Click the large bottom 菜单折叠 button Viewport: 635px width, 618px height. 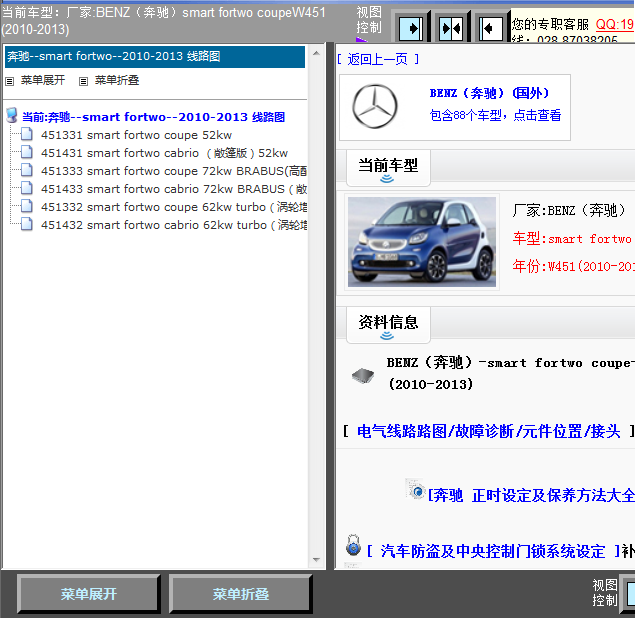(241, 594)
